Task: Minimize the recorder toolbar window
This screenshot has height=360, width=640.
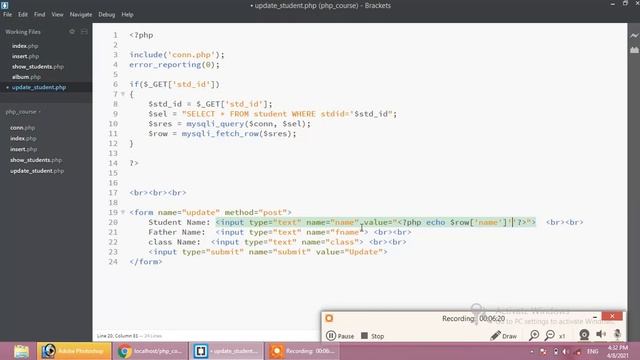Action: click(x=595, y=317)
